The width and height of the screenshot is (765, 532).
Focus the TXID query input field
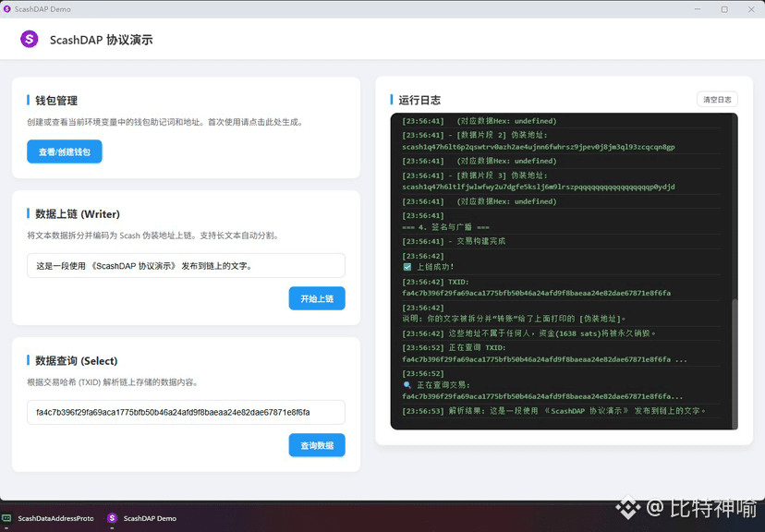[x=186, y=412]
